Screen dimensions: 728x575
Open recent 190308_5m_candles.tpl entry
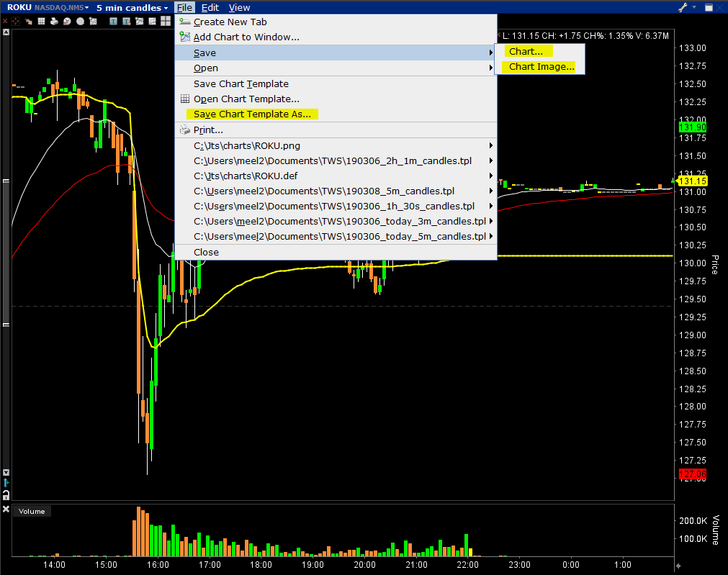(x=336, y=191)
